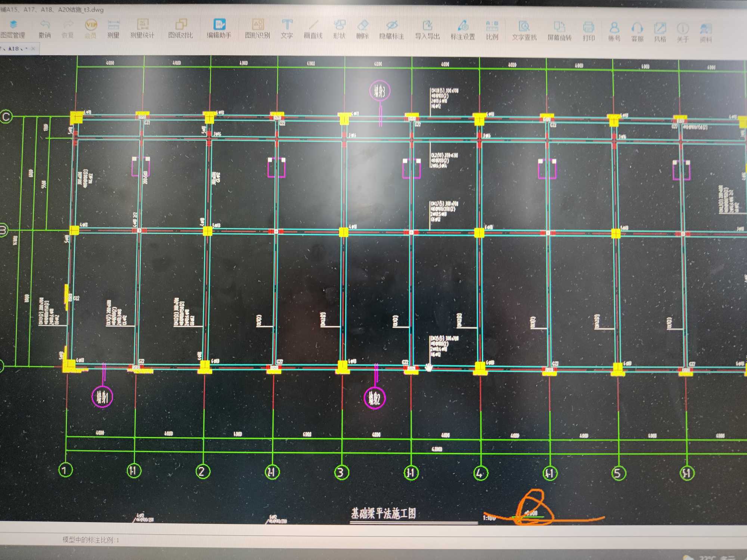Select the 删除 eraser tool

click(x=363, y=30)
